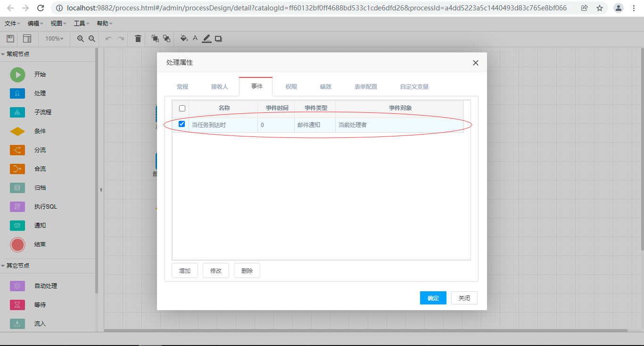This screenshot has height=346, width=644.
Task: Click the send to back icon
Action: (166, 39)
